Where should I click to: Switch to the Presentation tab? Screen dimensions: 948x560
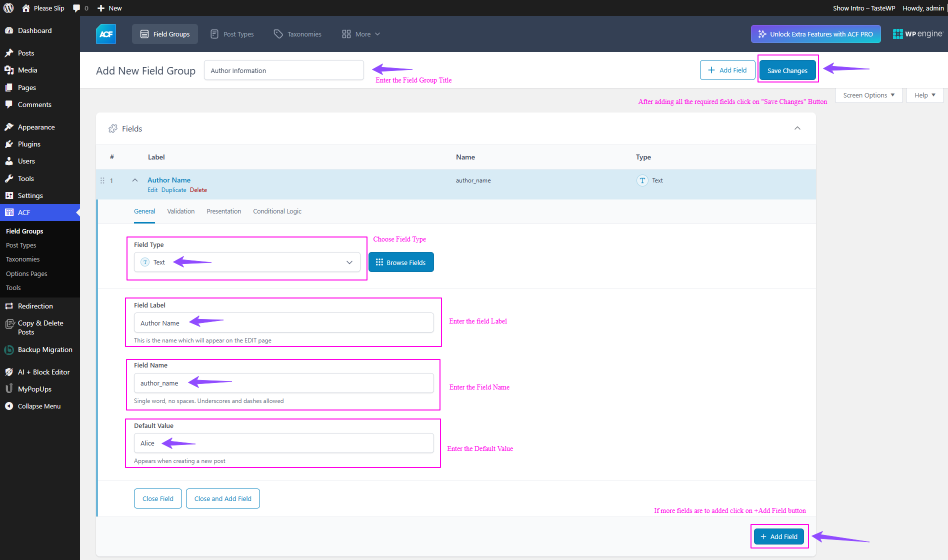(x=224, y=211)
